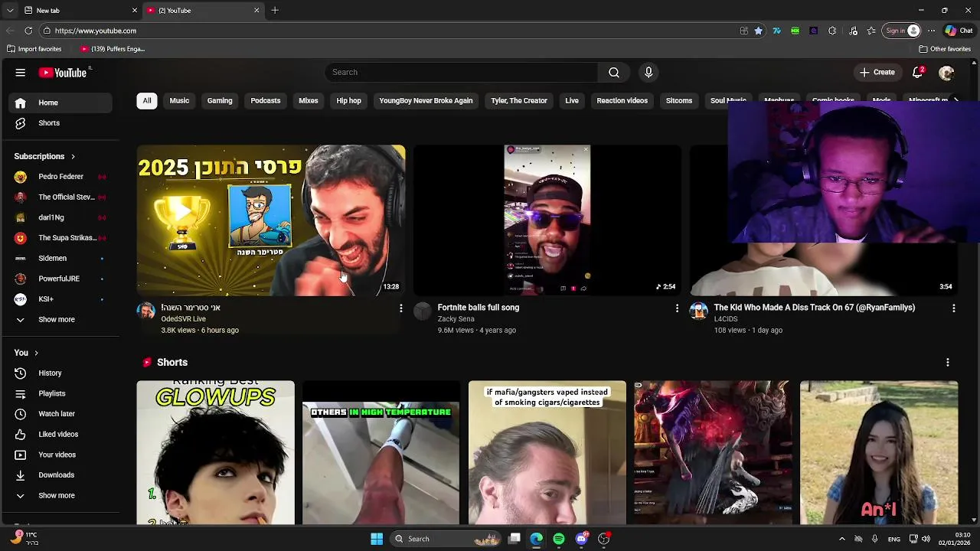
Task: Open Task View on taskbar
Action: [x=514, y=539]
